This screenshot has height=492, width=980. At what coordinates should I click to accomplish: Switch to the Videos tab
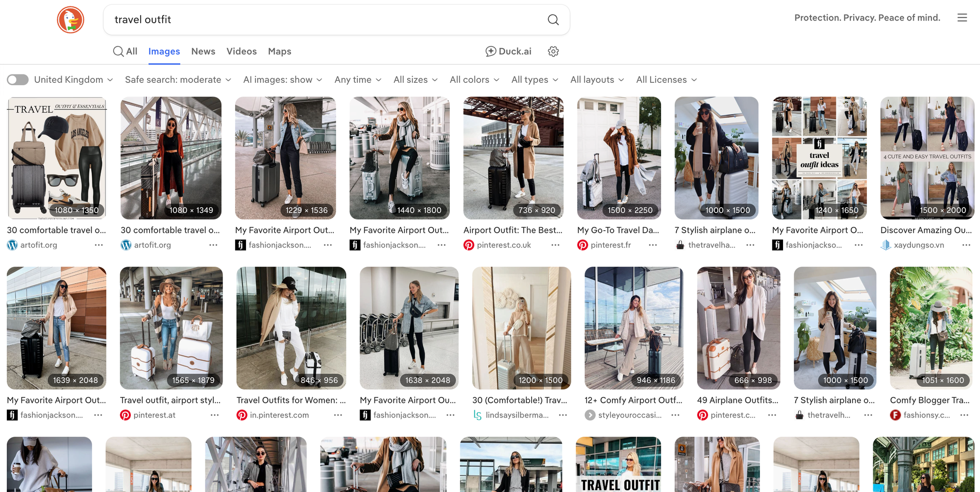click(x=241, y=51)
